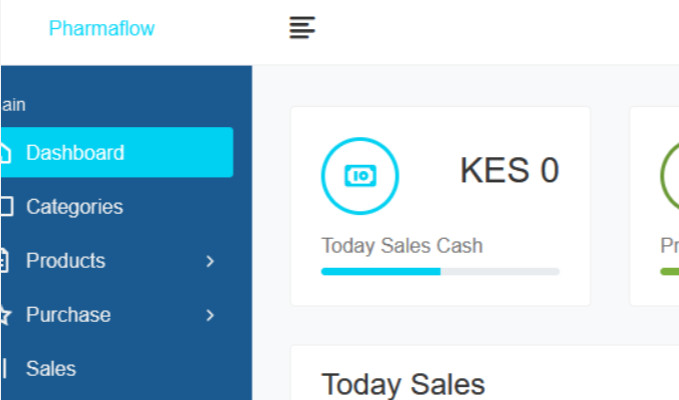Click the Today Sales heading
Viewport: 679px width, 400px height.
[x=403, y=384]
